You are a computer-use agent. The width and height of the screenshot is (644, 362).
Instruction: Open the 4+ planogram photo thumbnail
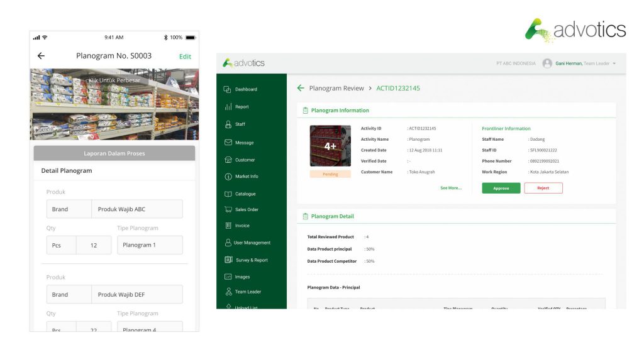(330, 146)
